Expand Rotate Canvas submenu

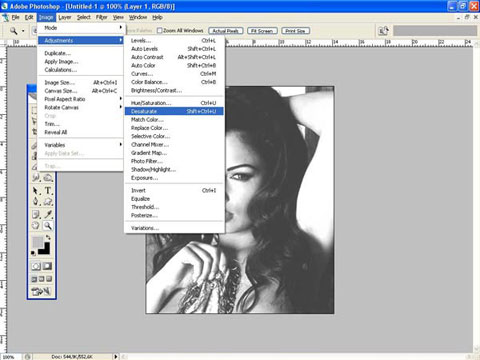[x=80, y=107]
